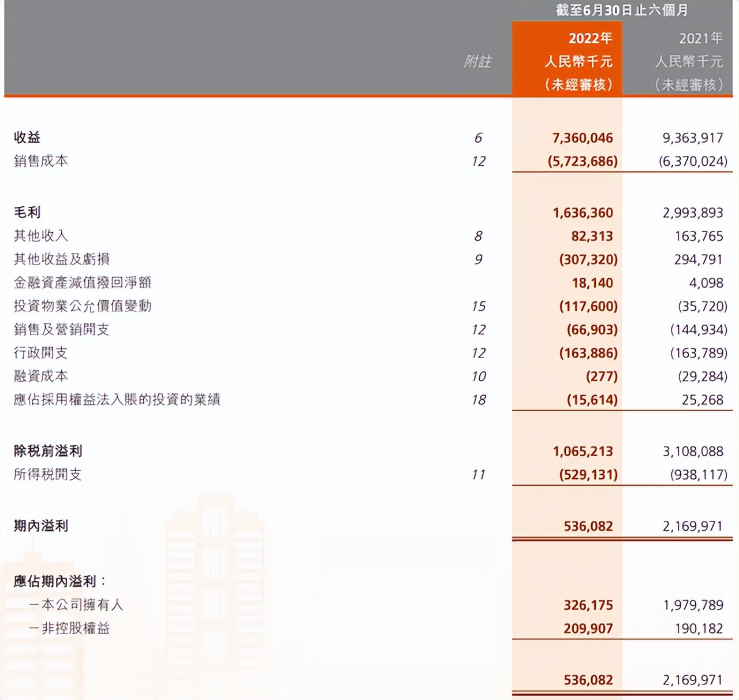Open note 9 for 其他收益及虧損
The width and height of the screenshot is (739, 700).
click(478, 259)
